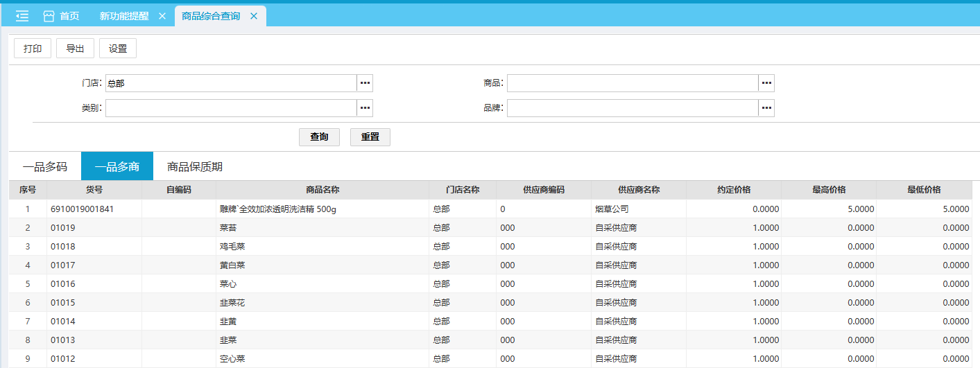Open the 商品 picker ellipsis button
This screenshot has width=980, height=368.
coord(766,83)
